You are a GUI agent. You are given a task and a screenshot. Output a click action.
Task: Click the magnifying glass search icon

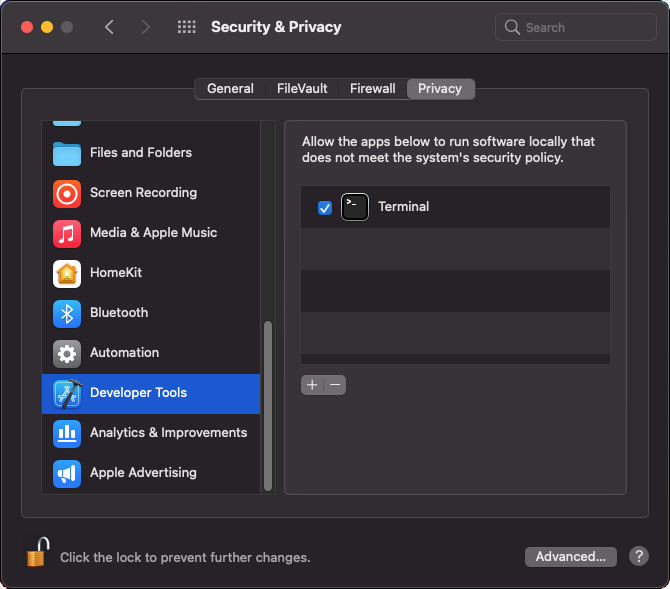pos(512,27)
